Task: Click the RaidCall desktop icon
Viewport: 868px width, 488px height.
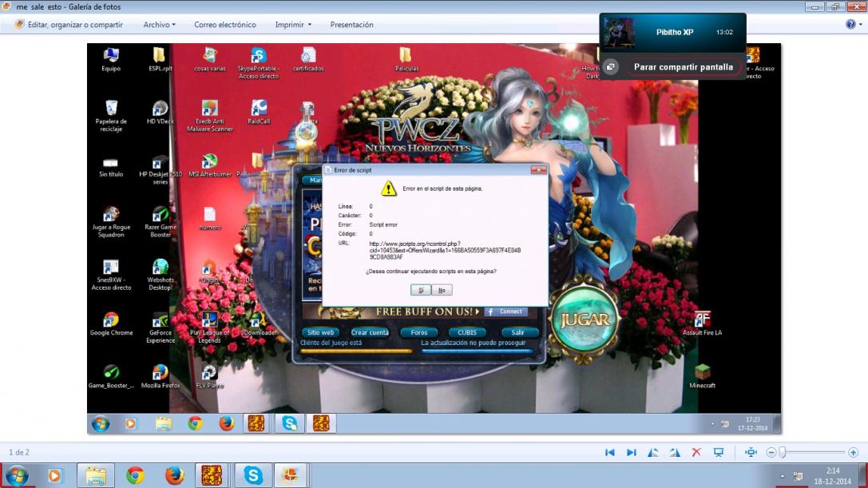Action: (x=259, y=112)
